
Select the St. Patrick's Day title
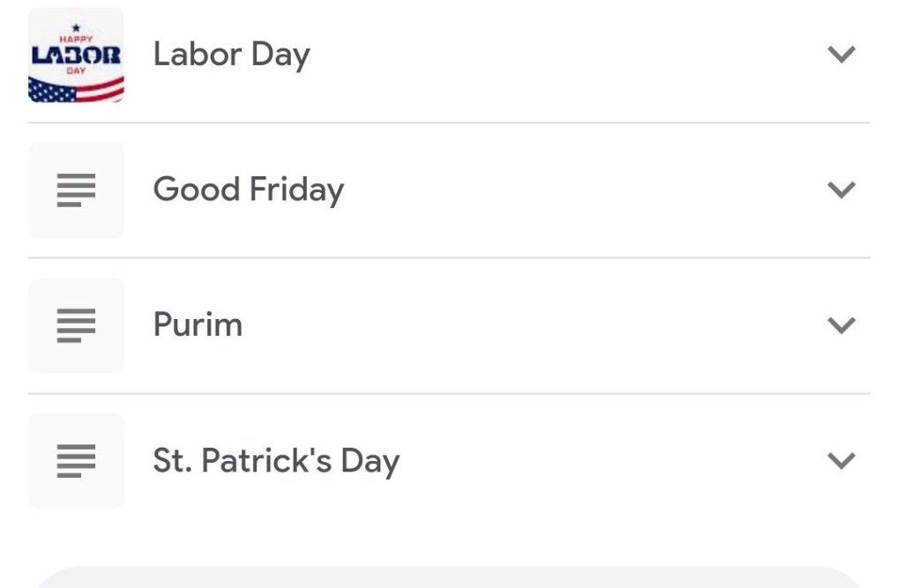point(276,461)
